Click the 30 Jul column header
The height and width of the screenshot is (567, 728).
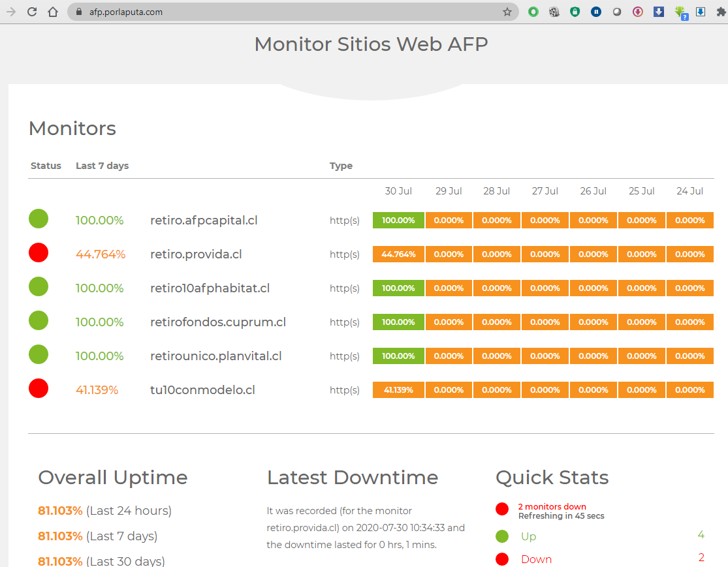[x=398, y=191]
